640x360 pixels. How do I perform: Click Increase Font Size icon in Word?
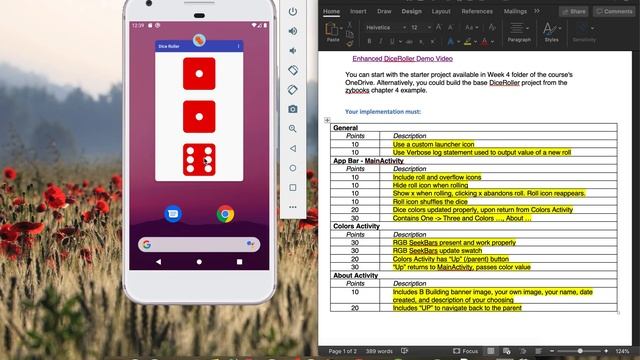coord(438,27)
